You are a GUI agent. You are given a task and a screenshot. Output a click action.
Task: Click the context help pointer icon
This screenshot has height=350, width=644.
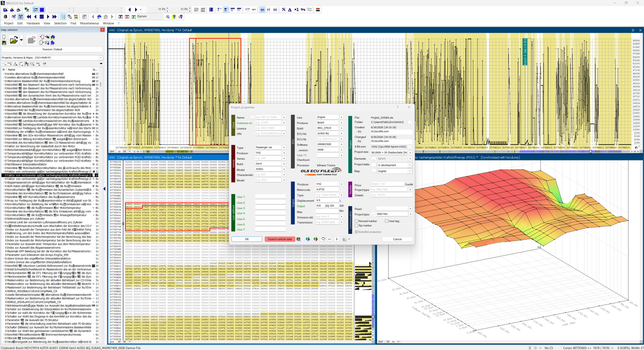click(x=181, y=17)
